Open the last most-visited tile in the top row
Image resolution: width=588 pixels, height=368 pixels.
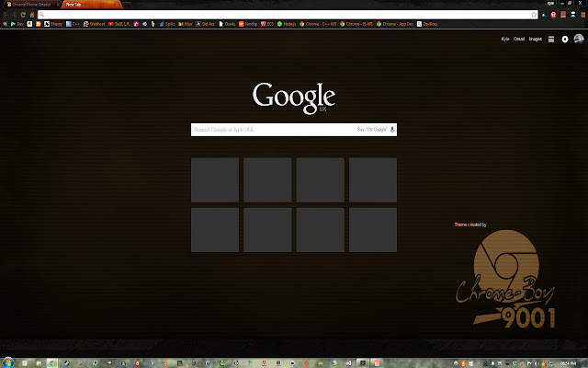(373, 180)
